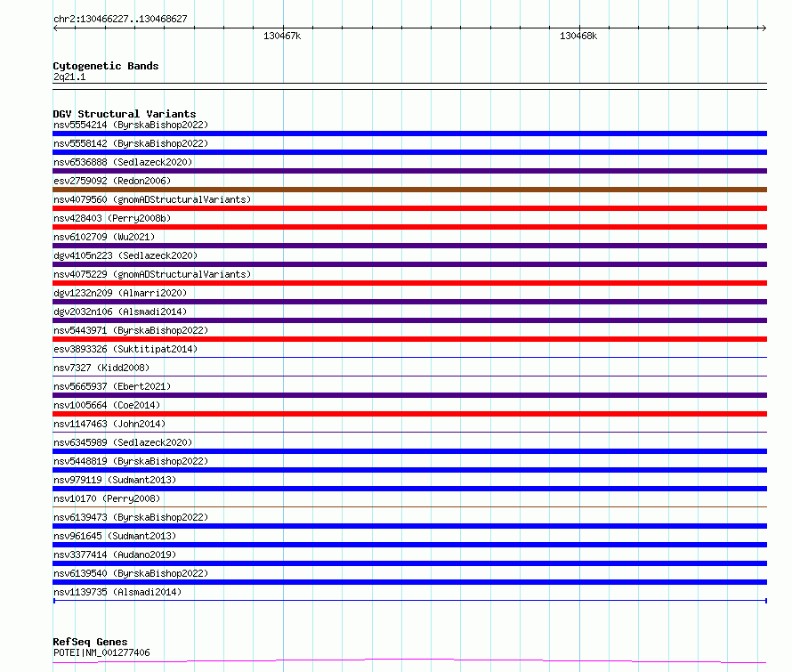792x672 pixels.
Task: Click the left arrow of the ruler
Action: click(x=55, y=28)
